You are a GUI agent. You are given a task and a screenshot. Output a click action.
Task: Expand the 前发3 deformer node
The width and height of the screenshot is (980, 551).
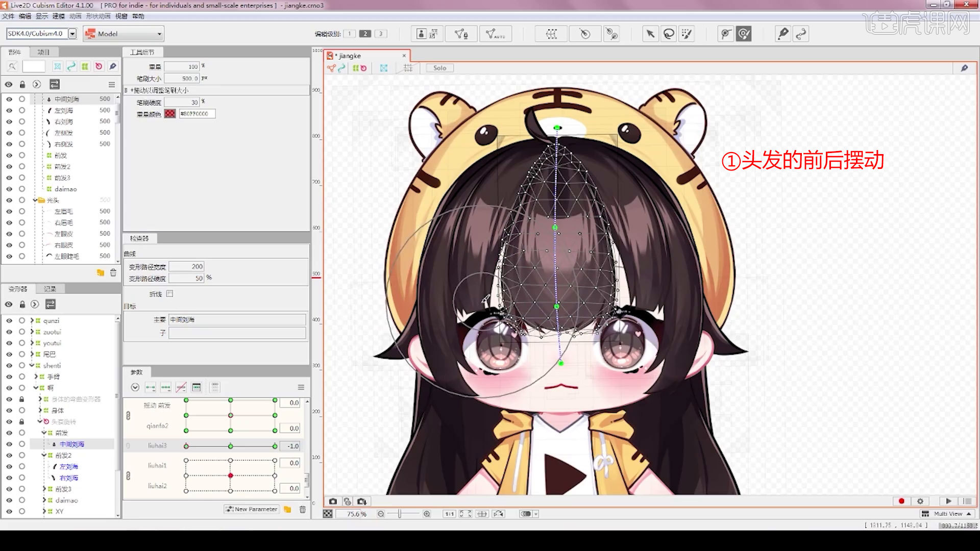pos(44,489)
